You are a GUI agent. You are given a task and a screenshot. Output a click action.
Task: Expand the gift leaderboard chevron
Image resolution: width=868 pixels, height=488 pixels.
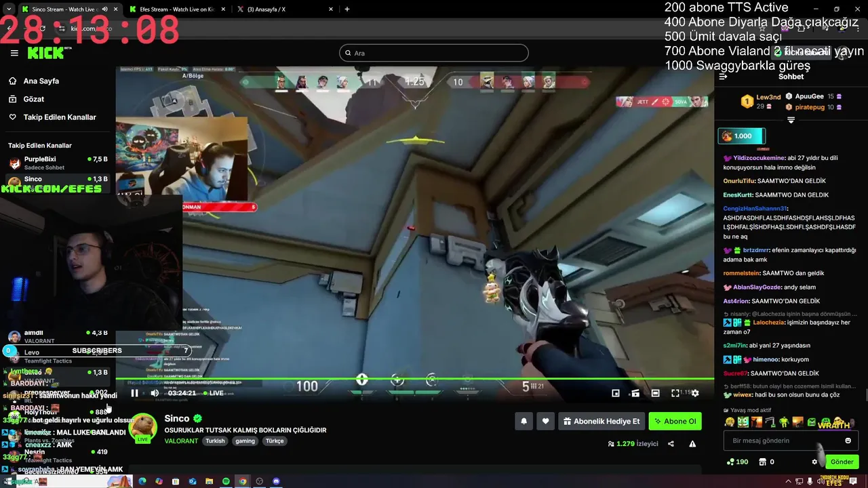[x=791, y=120]
